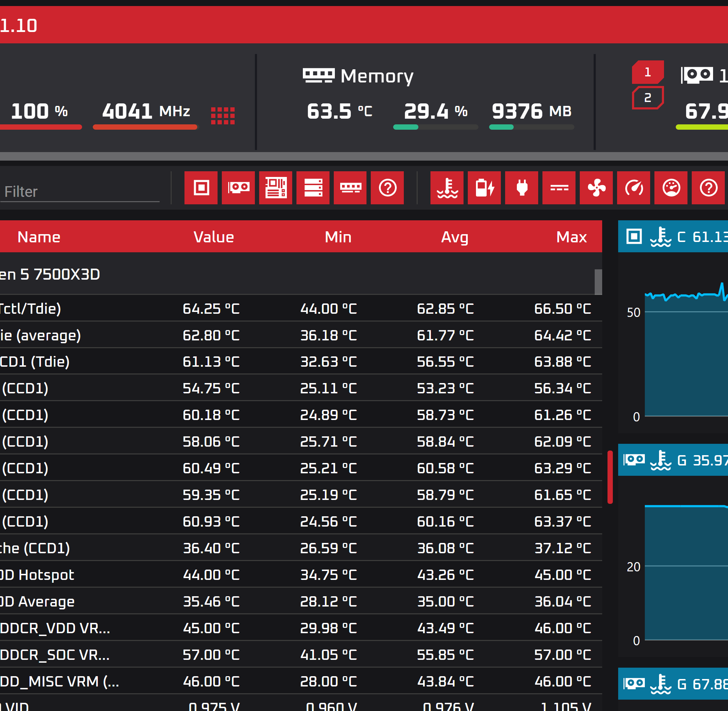The height and width of the screenshot is (711, 728).
Task: Sort by the Max column header
Action: pos(571,237)
